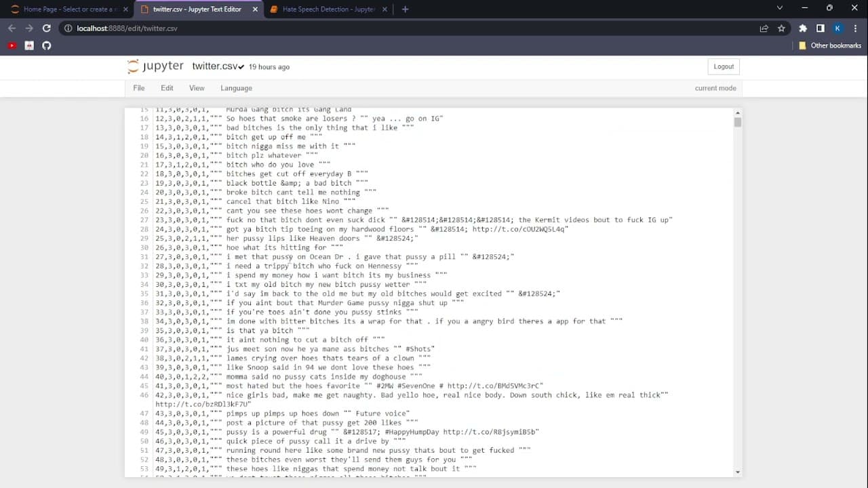Open the Extensions puzzle icon
The width and height of the screenshot is (868, 488).
[803, 28]
